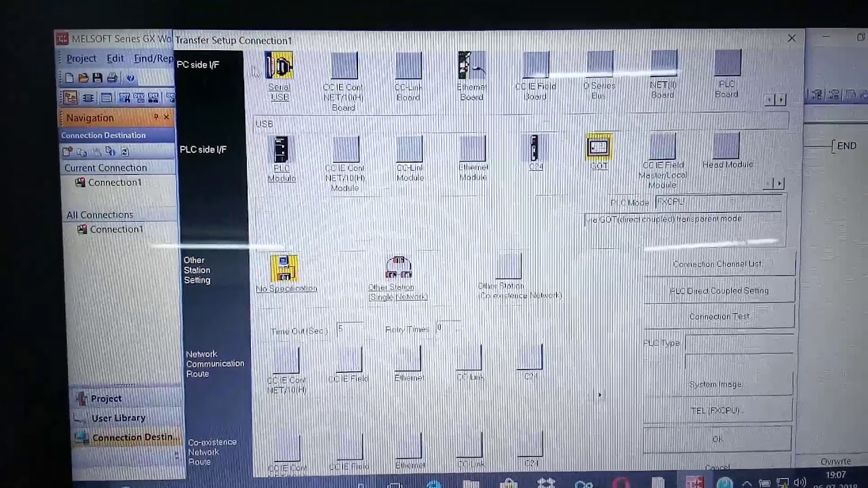
Task: Open the Project menu
Action: tap(81, 58)
